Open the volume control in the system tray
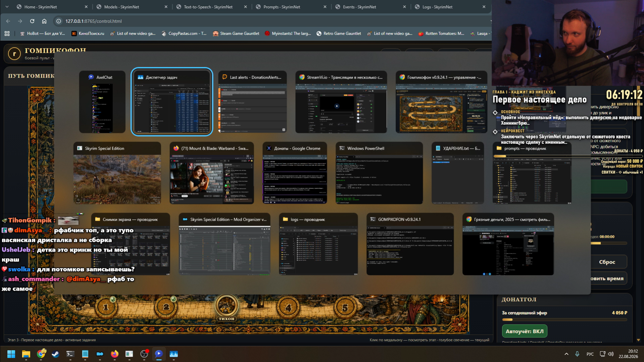This screenshot has width=644, height=362. (611, 354)
